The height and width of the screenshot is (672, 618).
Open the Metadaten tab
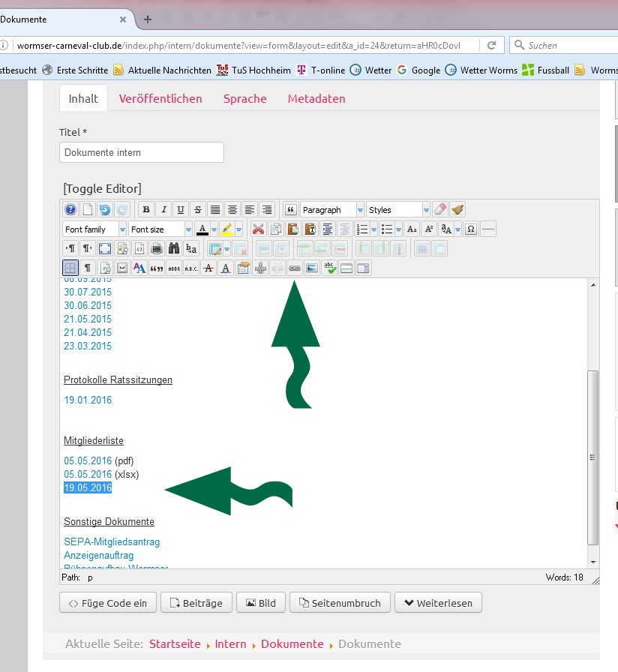click(316, 99)
